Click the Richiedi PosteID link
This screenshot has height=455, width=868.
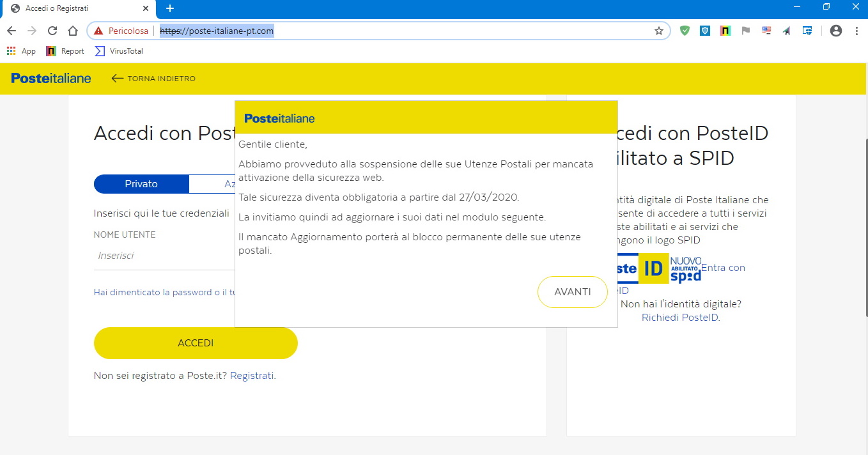coord(680,317)
